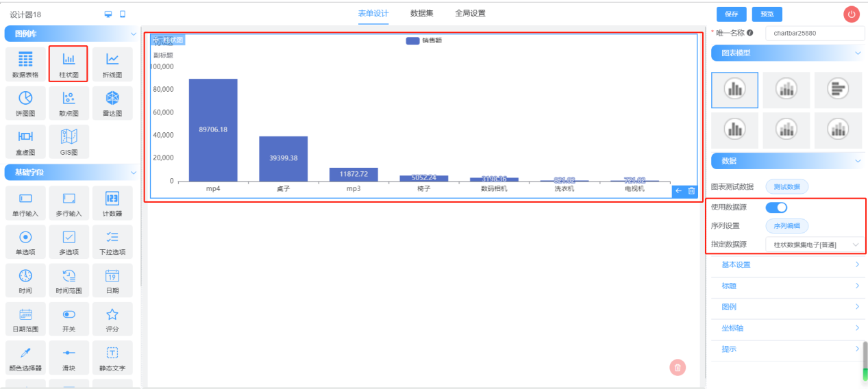868x389 pixels.
Task: Select the 数据表格 component icon
Action: [25, 64]
